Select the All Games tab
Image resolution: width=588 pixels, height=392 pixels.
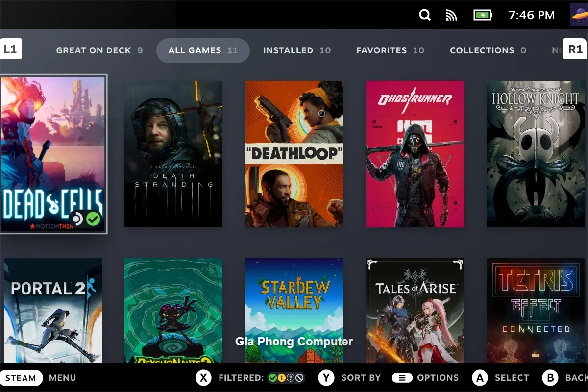(x=203, y=50)
